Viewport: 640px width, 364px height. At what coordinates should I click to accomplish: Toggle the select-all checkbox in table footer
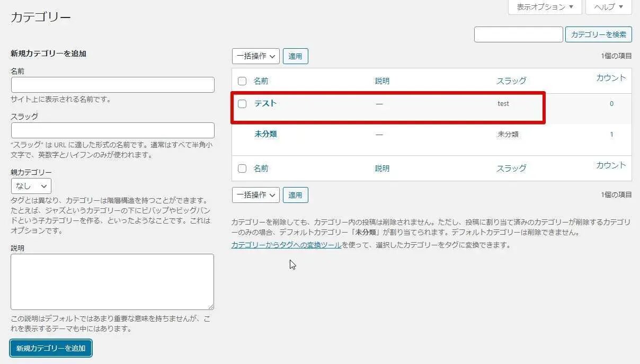click(x=242, y=168)
